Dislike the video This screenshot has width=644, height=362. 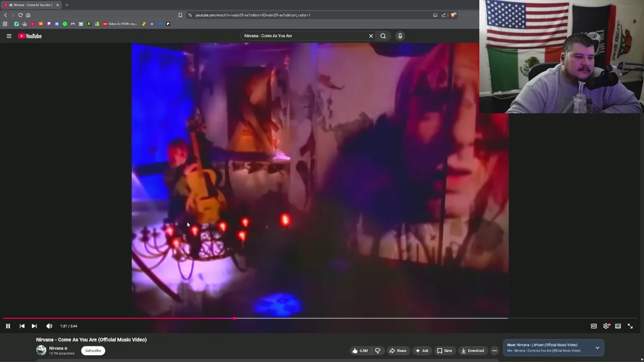click(x=378, y=350)
